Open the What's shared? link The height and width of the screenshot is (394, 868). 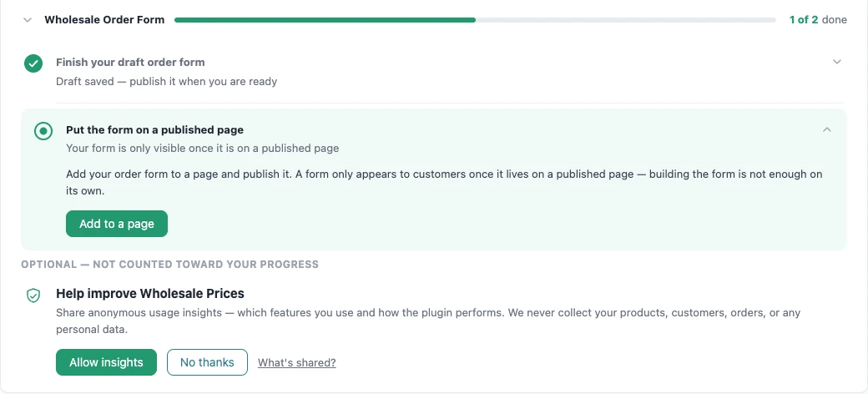[x=297, y=362]
